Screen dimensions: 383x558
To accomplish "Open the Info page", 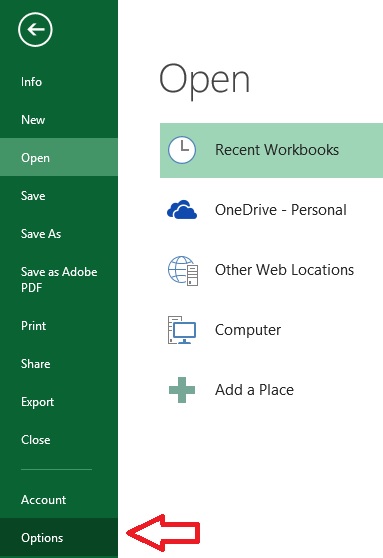I will tap(31, 82).
